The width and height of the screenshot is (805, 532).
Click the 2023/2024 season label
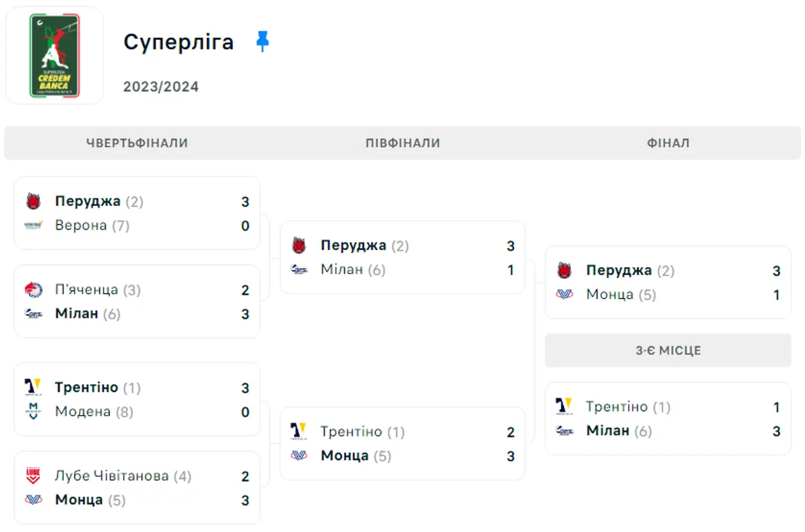(x=161, y=87)
